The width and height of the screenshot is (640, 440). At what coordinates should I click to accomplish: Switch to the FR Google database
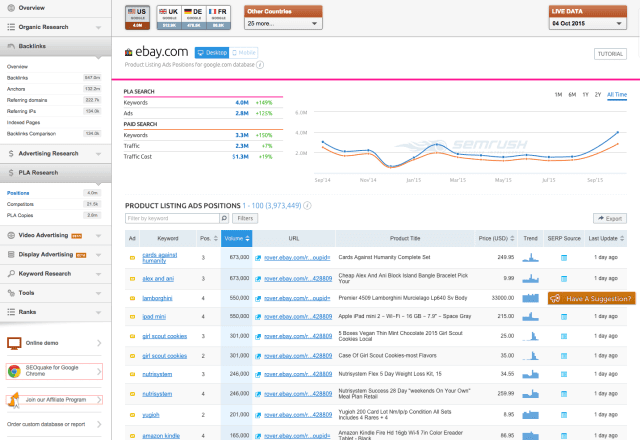218,18
